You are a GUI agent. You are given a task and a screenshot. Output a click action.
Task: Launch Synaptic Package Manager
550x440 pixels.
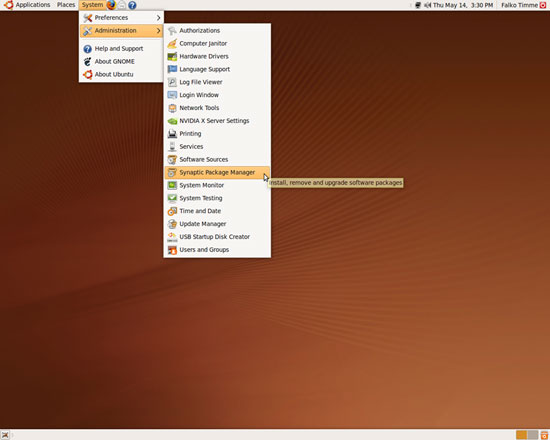point(217,172)
